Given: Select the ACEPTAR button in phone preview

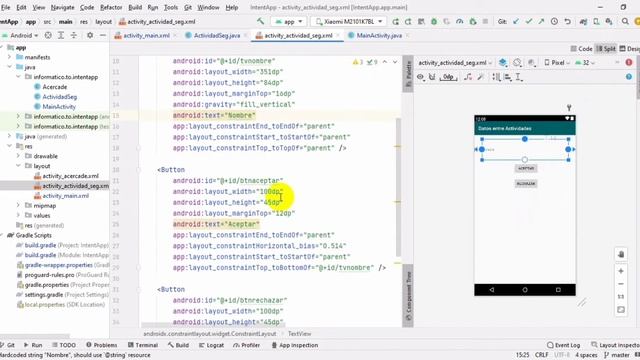Looking at the screenshot, I should coord(526,168).
